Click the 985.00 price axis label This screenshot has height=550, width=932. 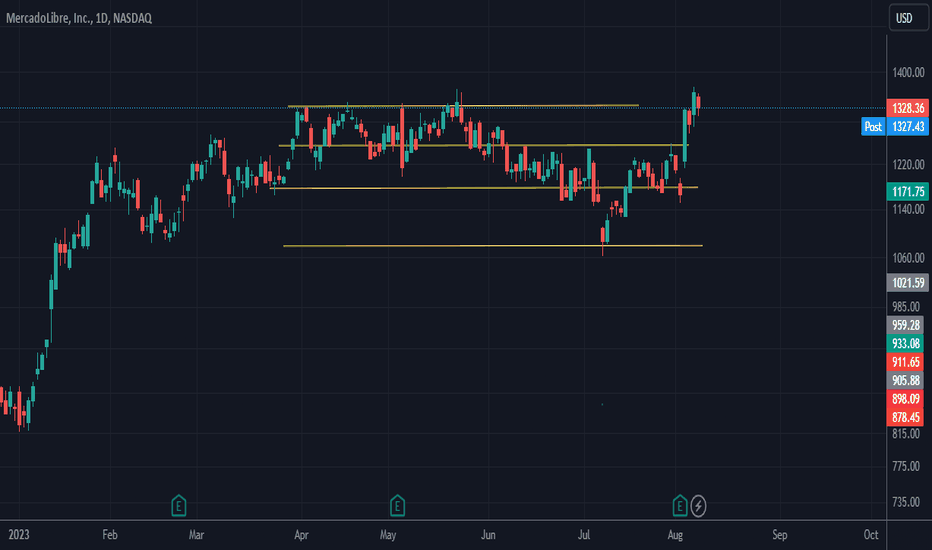(906, 307)
